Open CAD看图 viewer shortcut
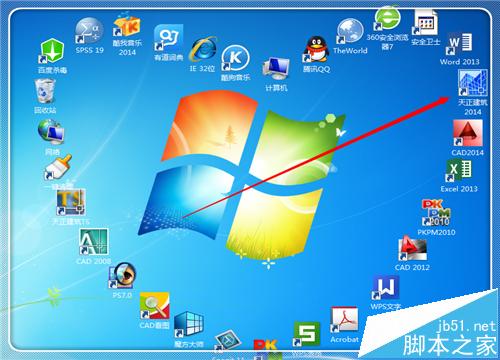Screen dimensions: 500x360 click(x=154, y=306)
